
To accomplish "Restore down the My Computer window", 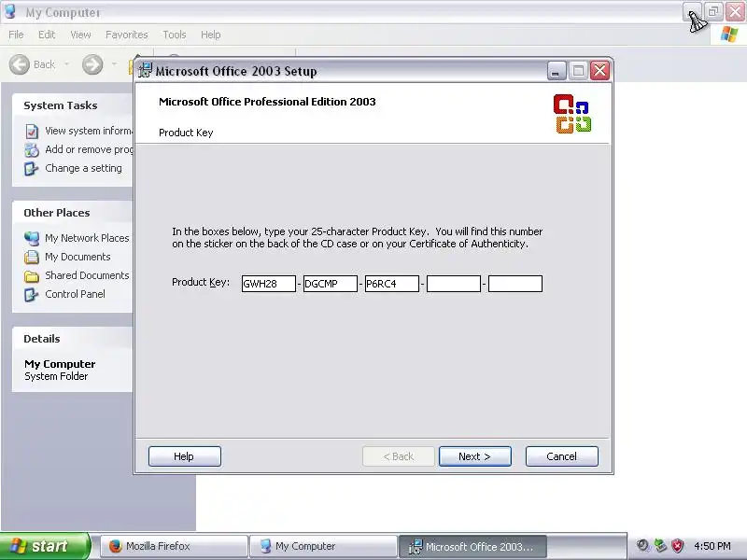I will [x=713, y=11].
